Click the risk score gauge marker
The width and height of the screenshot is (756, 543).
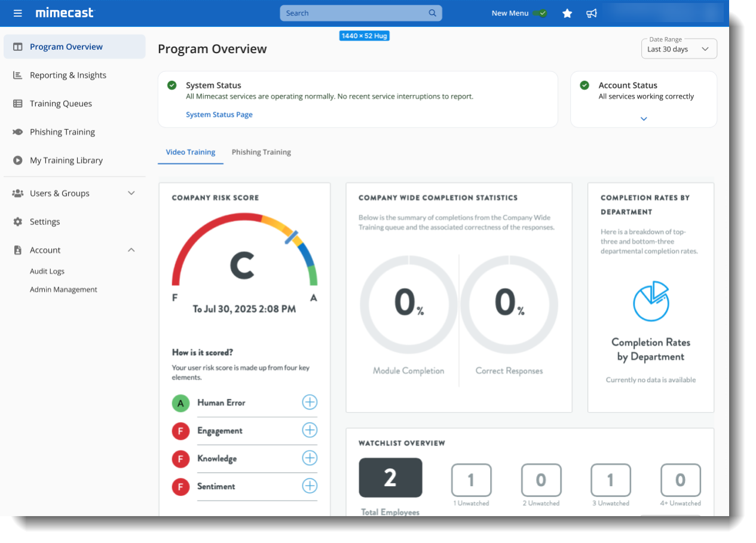click(292, 237)
